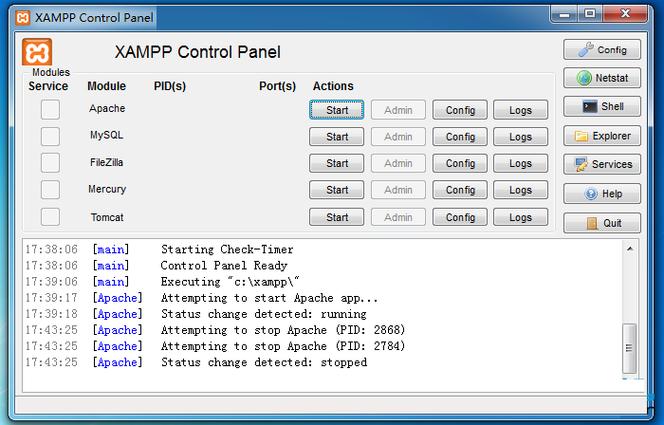Open Explorer using the folder icon
The image size is (664, 425).
pyautogui.click(x=602, y=136)
